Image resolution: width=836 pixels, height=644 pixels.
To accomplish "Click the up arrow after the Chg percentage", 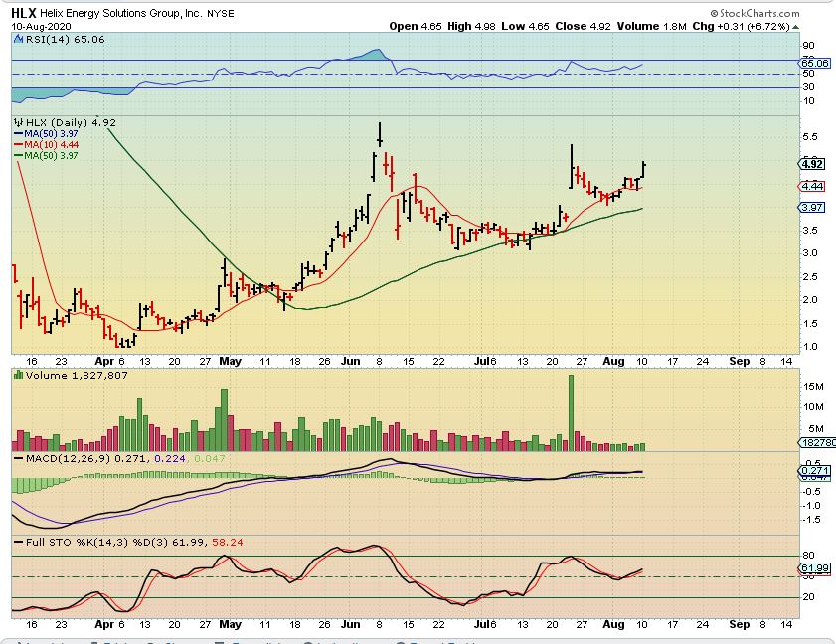I will tap(795, 26).
